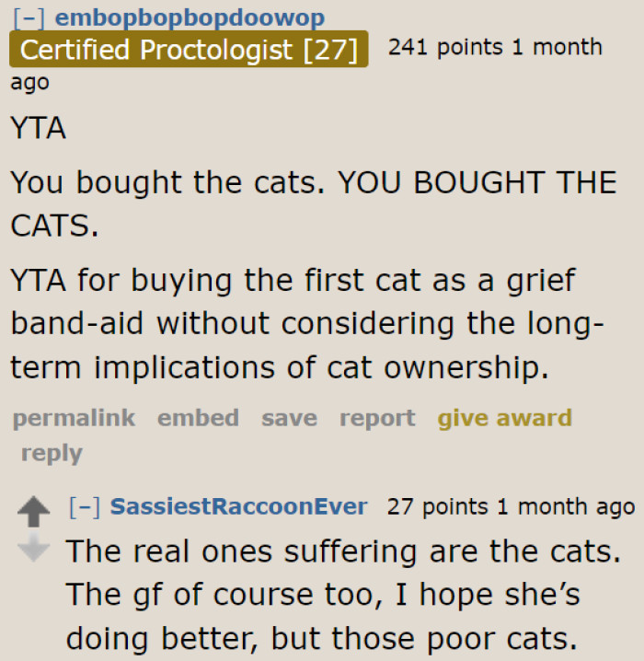The height and width of the screenshot is (661, 644).
Task: Give award to the top comment
Action: (504, 418)
